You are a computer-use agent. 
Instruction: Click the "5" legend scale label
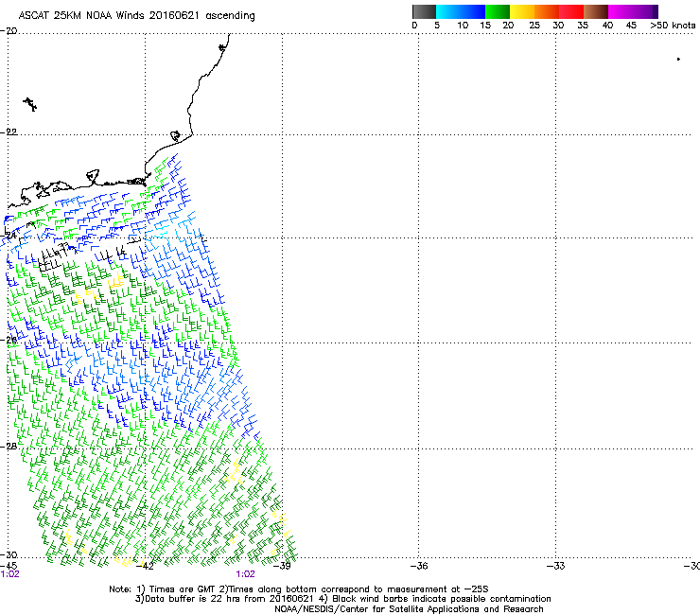[x=437, y=26]
